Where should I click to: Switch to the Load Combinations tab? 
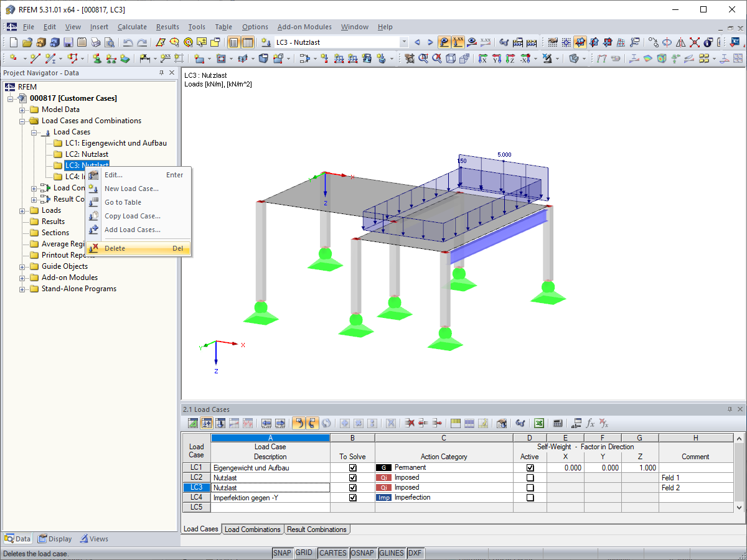pos(252,530)
